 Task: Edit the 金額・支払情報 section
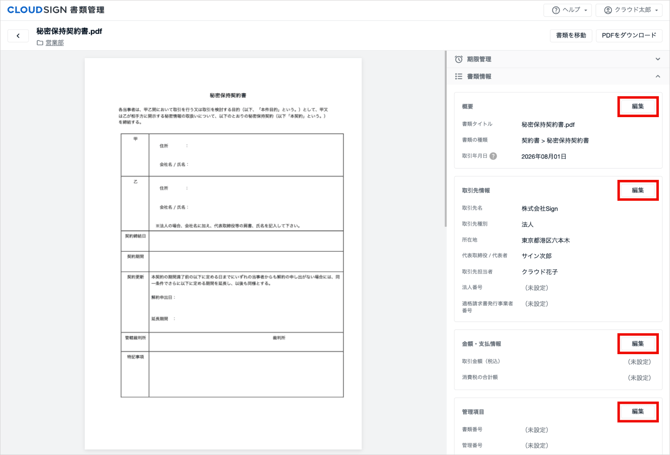tap(638, 343)
